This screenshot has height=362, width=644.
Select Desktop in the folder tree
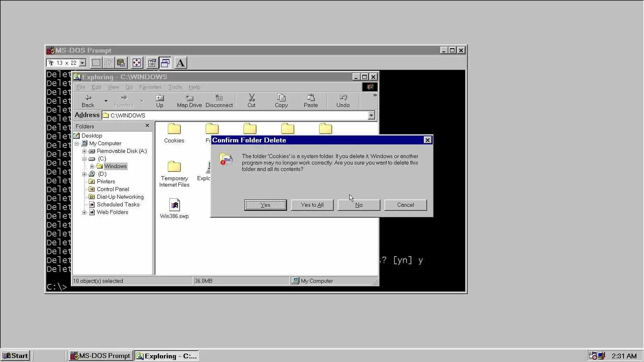[92, 136]
